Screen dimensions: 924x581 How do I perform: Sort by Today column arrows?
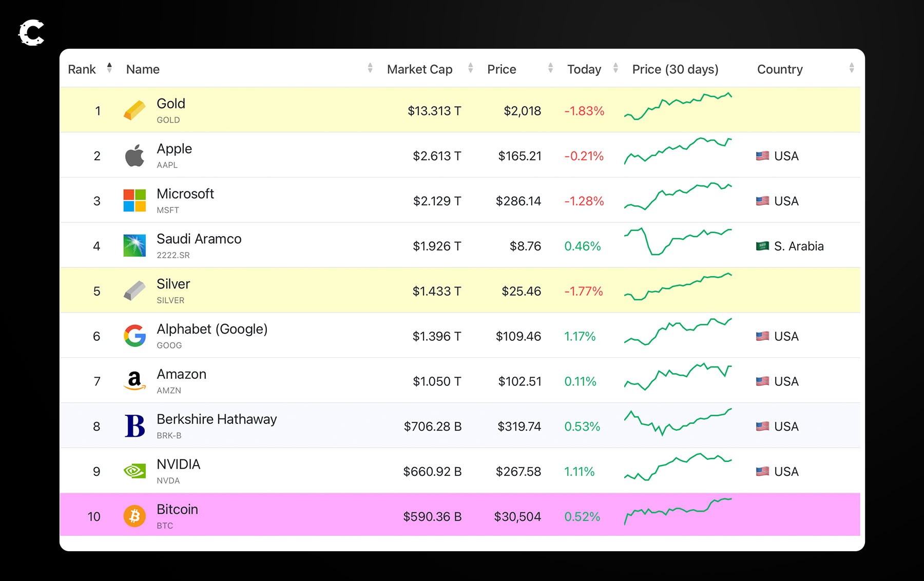tap(615, 68)
